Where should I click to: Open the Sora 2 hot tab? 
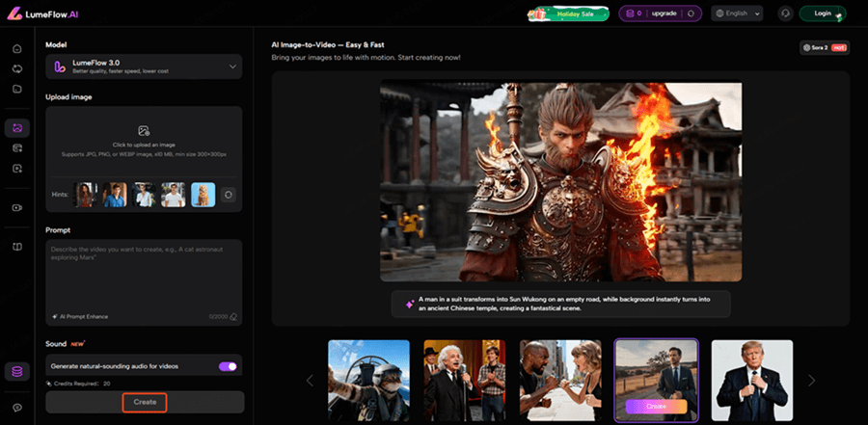click(822, 47)
